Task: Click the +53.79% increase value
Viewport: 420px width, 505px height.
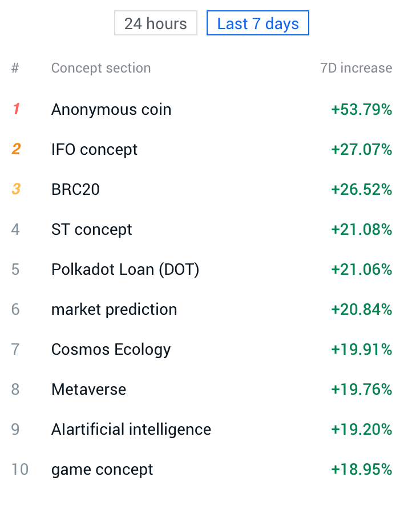Action: pos(361,110)
